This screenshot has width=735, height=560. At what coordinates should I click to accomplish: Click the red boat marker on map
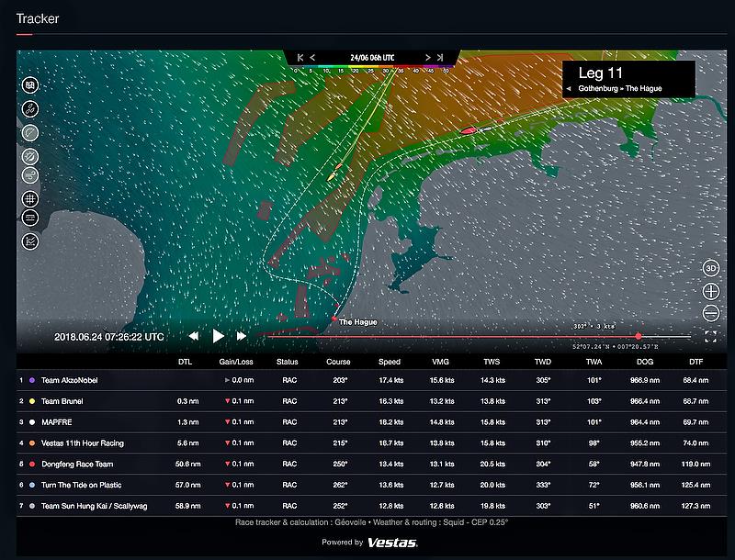point(469,130)
